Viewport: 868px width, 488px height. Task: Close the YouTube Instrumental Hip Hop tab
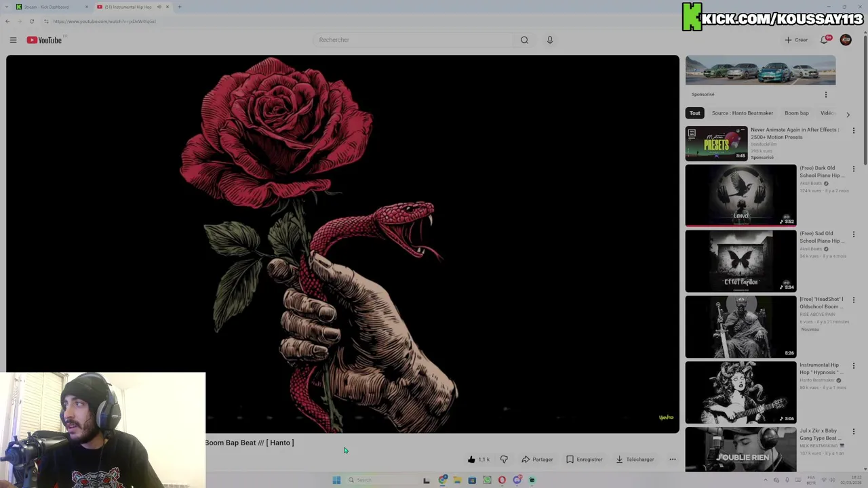click(167, 7)
